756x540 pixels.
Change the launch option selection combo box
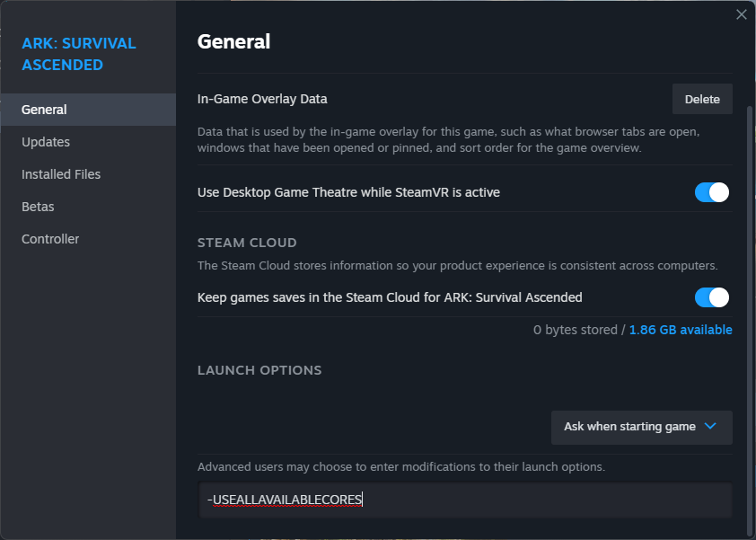click(641, 428)
